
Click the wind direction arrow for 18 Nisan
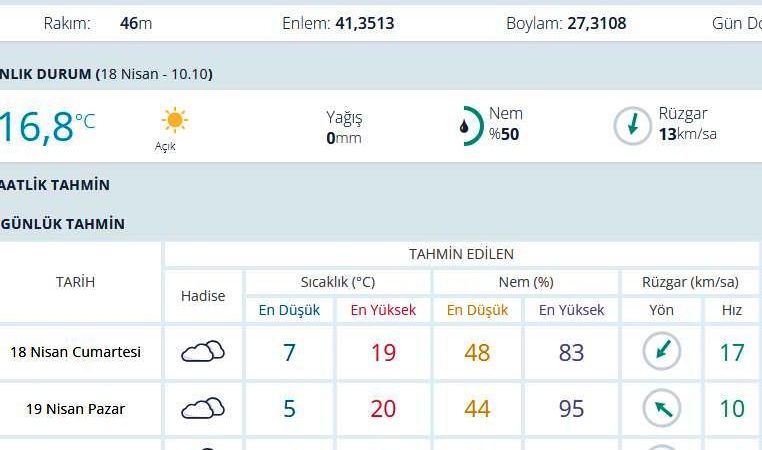[661, 352]
